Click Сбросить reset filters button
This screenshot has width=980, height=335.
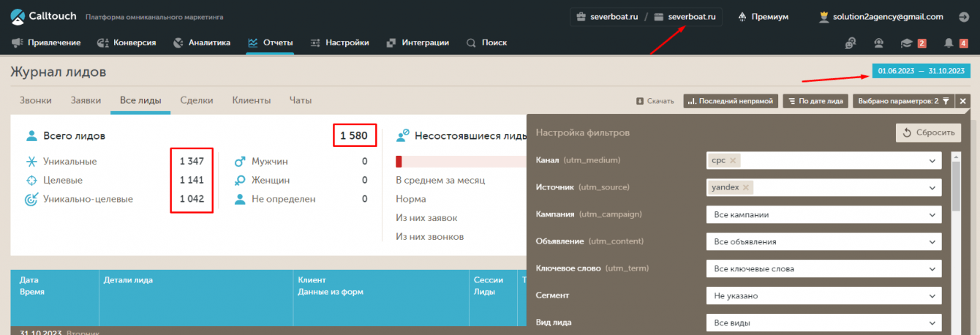[929, 132]
